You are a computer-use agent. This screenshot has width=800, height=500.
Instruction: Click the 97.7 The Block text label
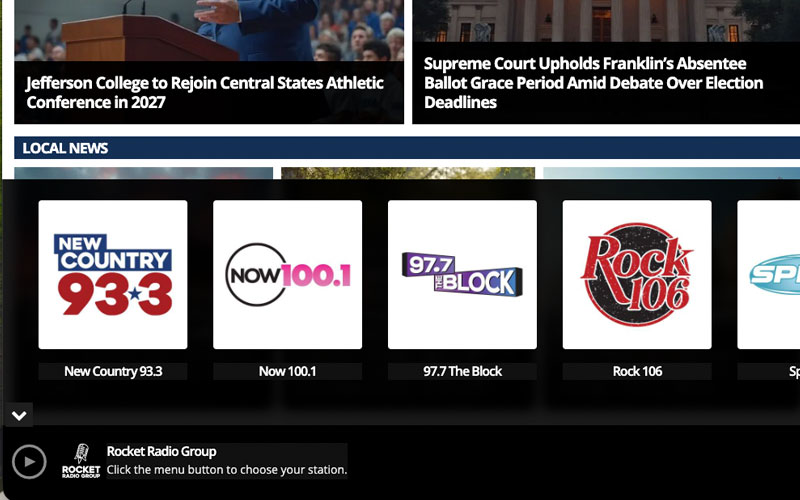[x=462, y=371]
